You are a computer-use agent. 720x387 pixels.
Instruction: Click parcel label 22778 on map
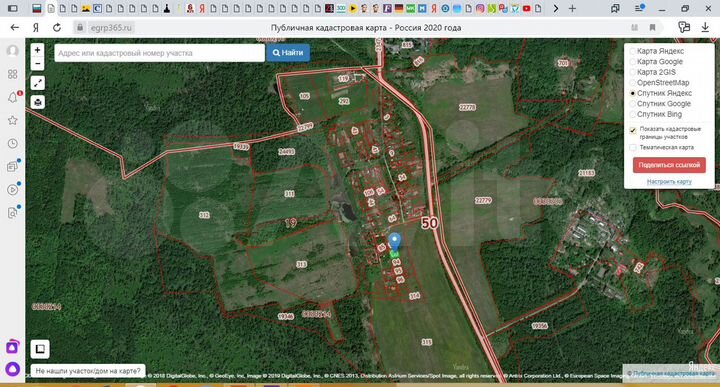pos(467,107)
